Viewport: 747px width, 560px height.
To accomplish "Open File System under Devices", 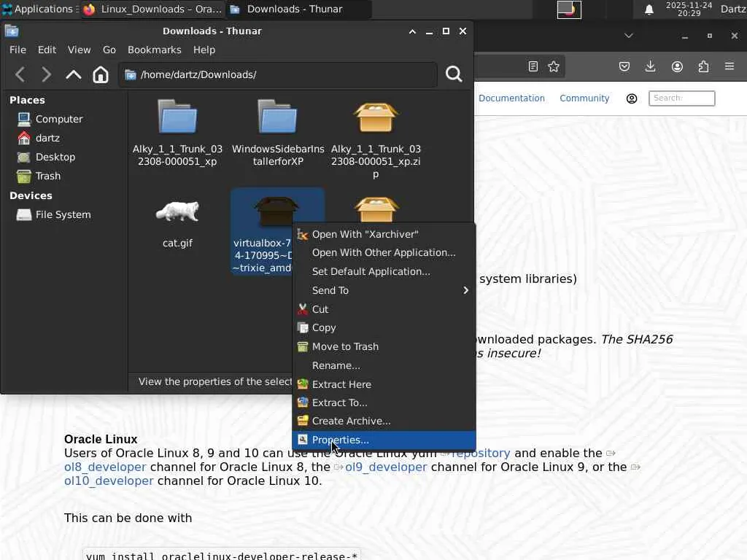I will [53, 215].
